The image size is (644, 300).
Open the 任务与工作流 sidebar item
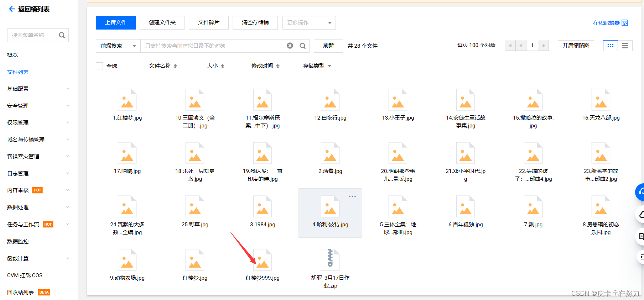(x=23, y=224)
